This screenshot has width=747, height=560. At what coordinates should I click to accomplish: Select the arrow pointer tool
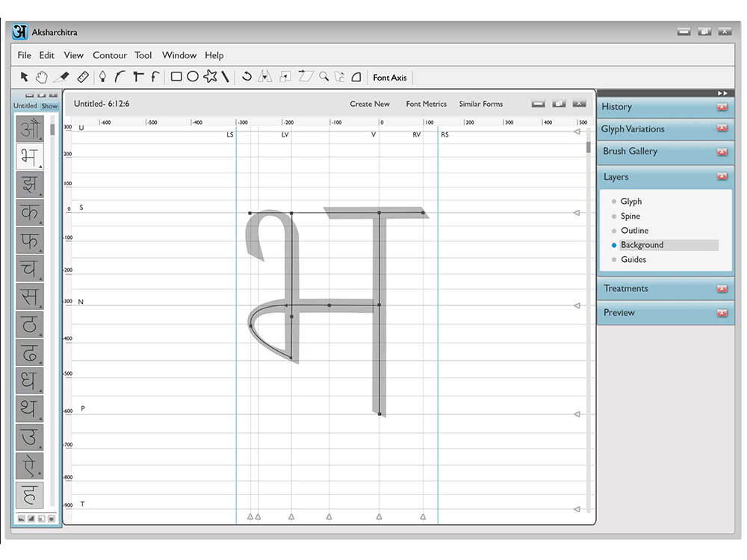(x=25, y=77)
